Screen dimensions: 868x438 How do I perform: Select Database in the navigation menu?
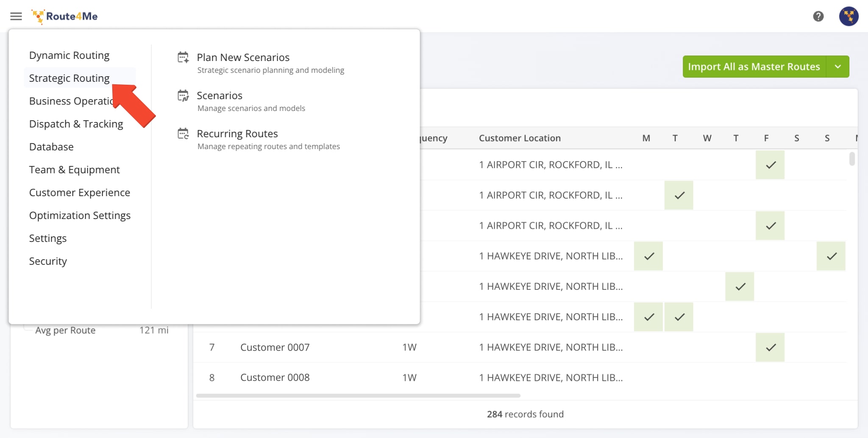51,147
